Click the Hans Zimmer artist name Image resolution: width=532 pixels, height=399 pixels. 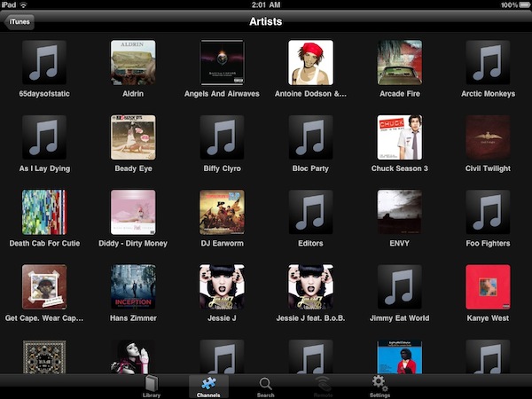(133, 318)
